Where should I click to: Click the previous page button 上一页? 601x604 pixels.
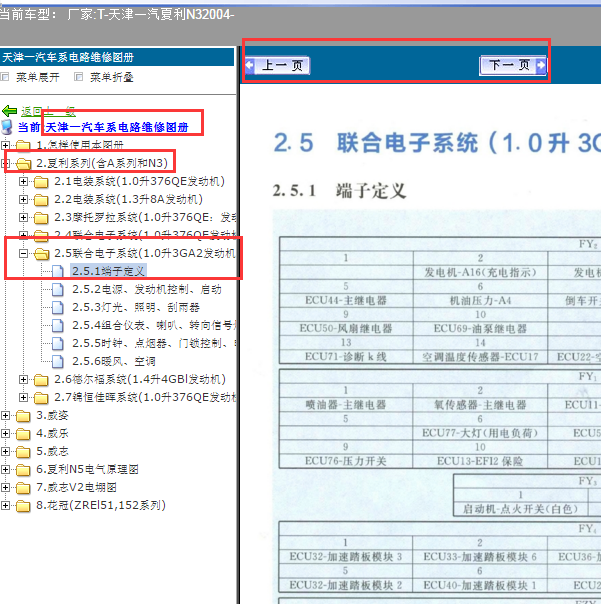[x=277, y=65]
